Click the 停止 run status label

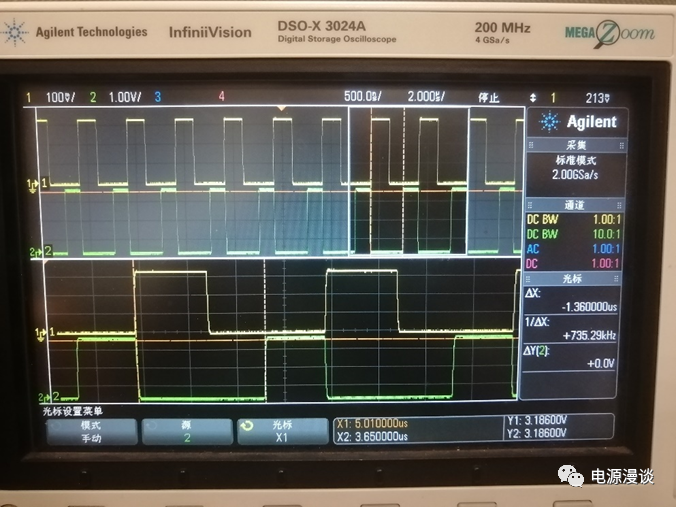click(x=488, y=97)
